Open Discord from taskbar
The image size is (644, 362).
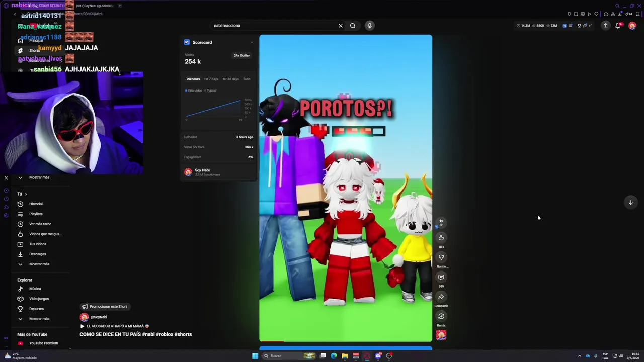click(378, 356)
